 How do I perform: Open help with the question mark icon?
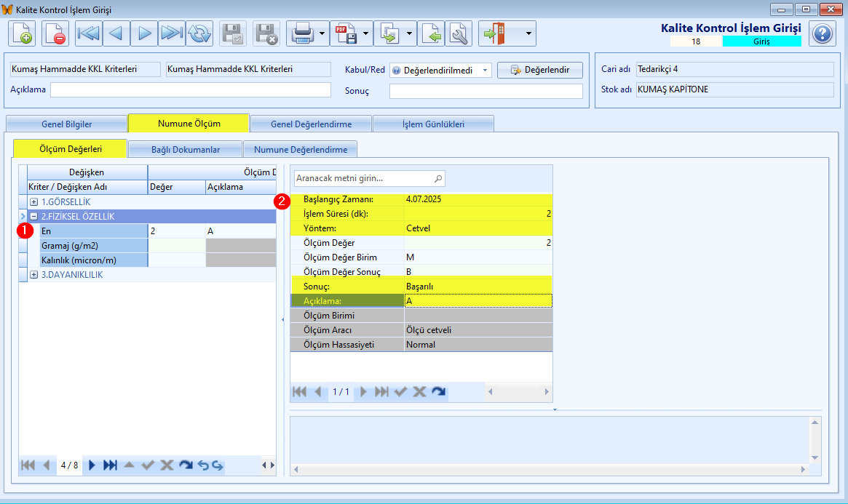pos(822,33)
